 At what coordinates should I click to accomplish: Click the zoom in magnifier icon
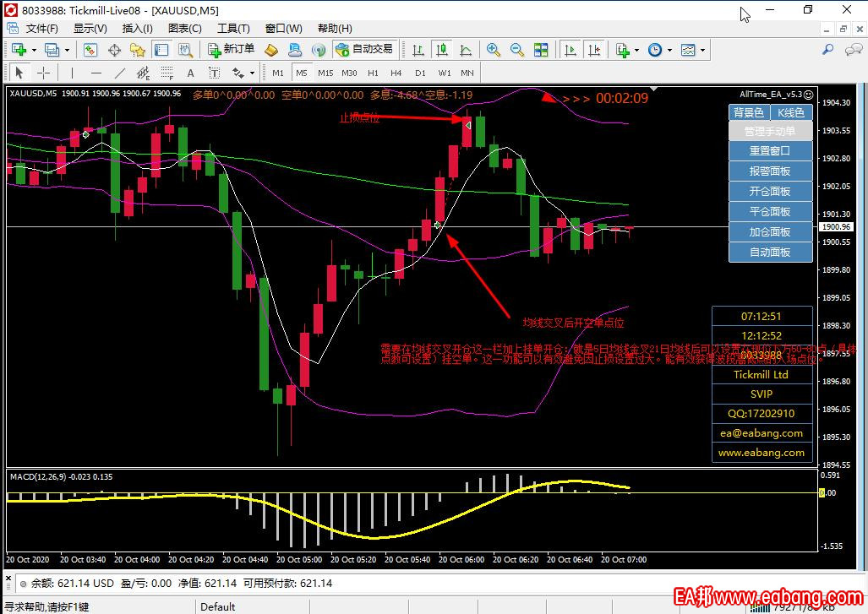tap(493, 50)
